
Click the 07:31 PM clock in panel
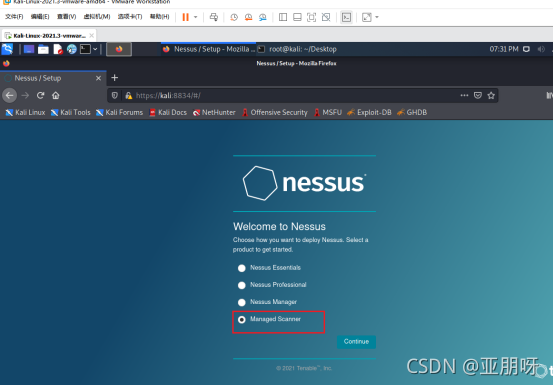pos(504,49)
